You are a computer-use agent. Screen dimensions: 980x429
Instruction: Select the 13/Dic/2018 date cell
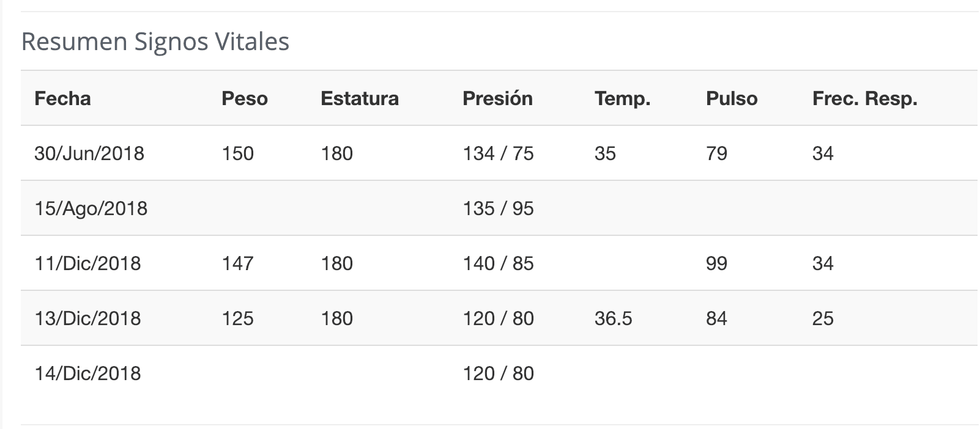click(x=87, y=318)
